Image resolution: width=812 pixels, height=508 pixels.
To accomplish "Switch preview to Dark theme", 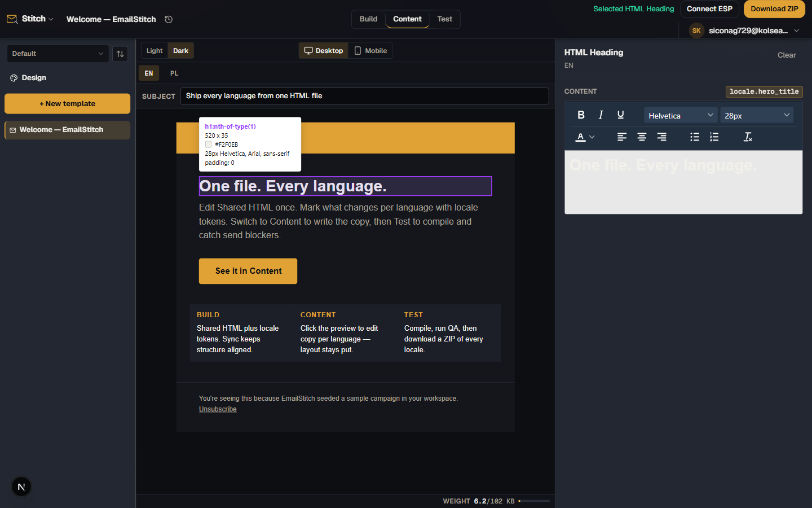I will tap(181, 51).
